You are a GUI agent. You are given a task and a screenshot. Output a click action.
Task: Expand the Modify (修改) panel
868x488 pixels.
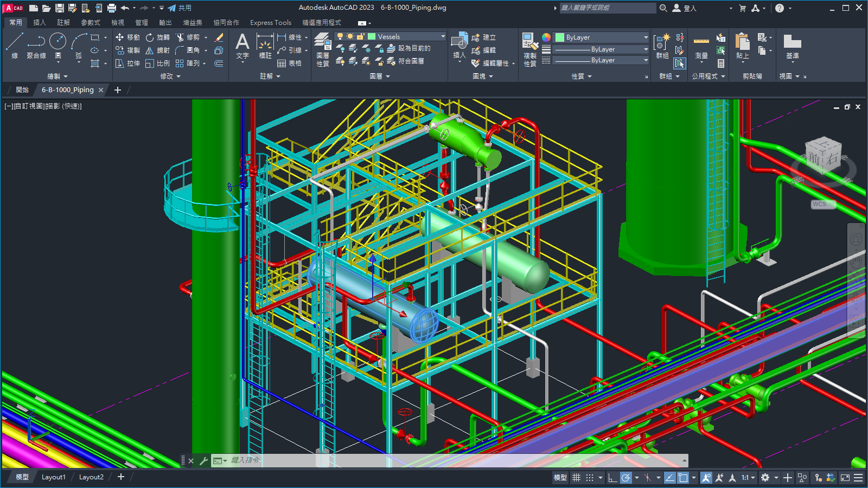click(x=170, y=76)
